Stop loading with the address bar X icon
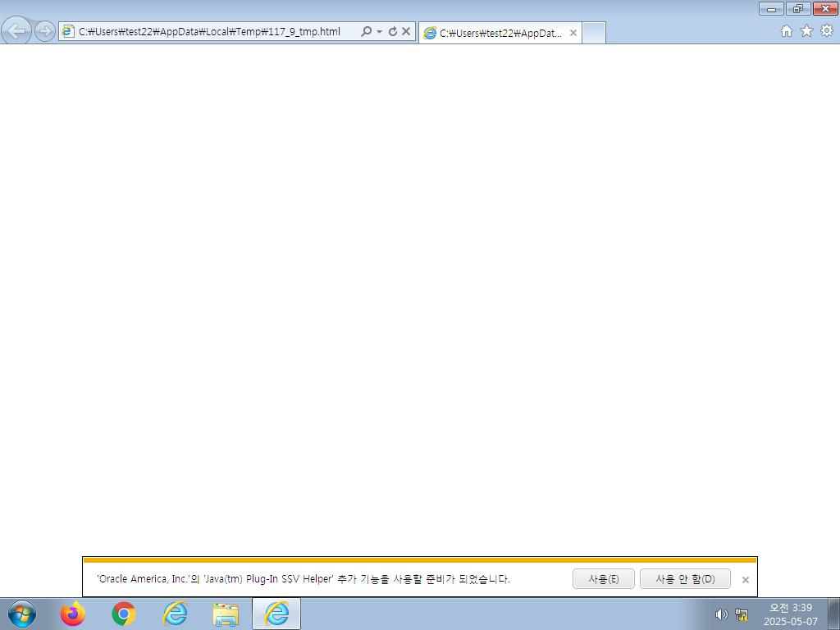The width and height of the screenshot is (840, 630). [406, 32]
